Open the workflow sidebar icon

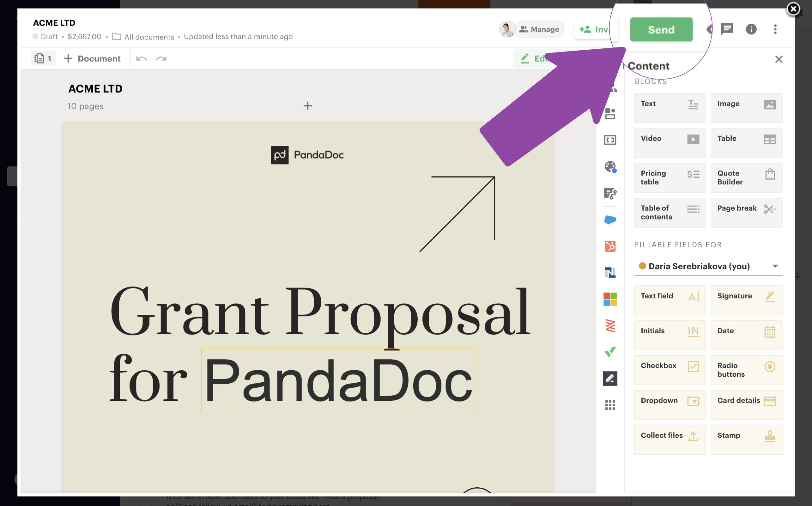610,193
